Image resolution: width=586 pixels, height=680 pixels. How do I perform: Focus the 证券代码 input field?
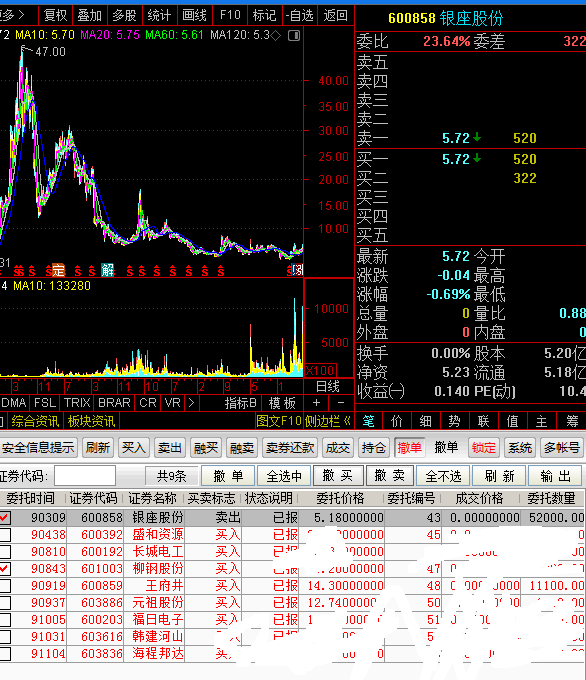[x=85, y=476]
